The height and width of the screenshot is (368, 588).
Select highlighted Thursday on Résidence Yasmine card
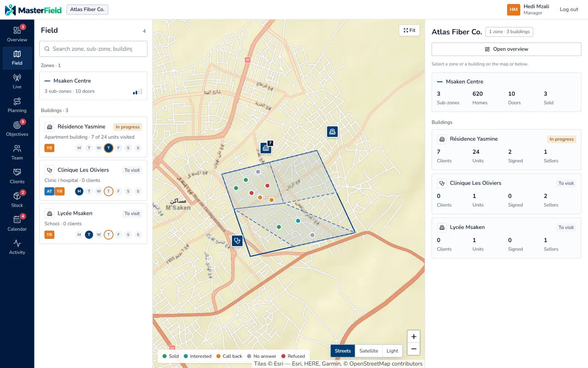click(x=108, y=148)
